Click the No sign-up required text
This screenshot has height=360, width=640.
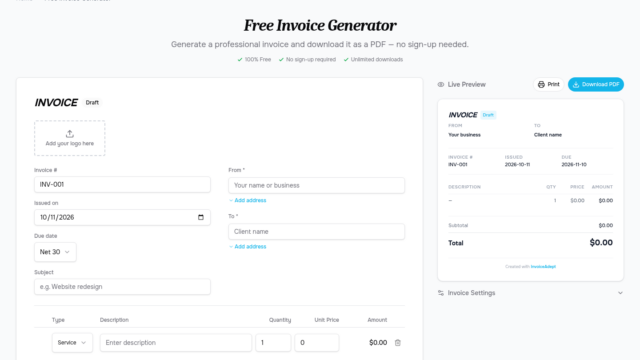[311, 60]
